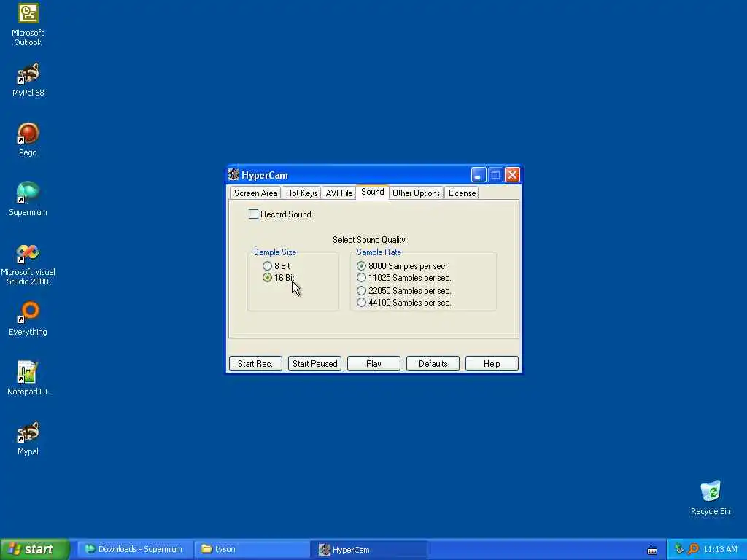Select the Supermium desktop shortcut
Image resolution: width=747 pixels, height=560 pixels.
(28, 199)
